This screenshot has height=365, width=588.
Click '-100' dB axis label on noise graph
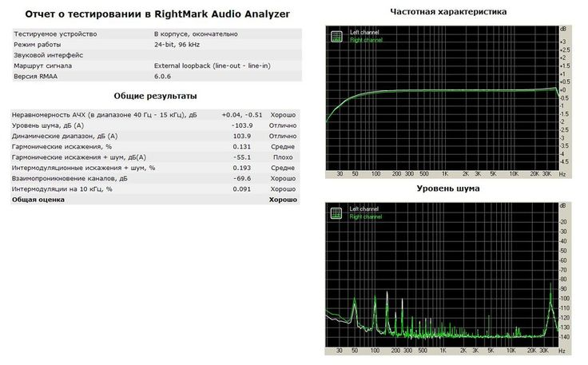[x=564, y=299]
